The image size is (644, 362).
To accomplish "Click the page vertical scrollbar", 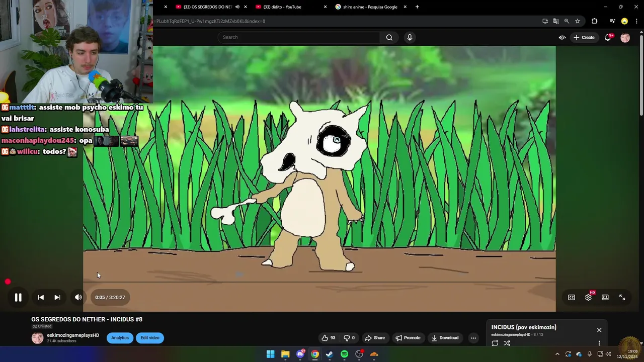I will coord(641,75).
